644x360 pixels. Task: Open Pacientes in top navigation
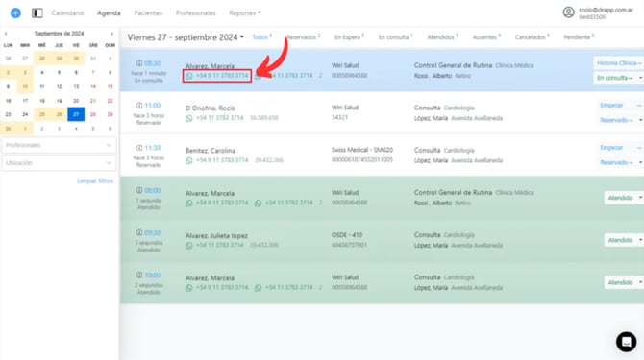click(148, 13)
